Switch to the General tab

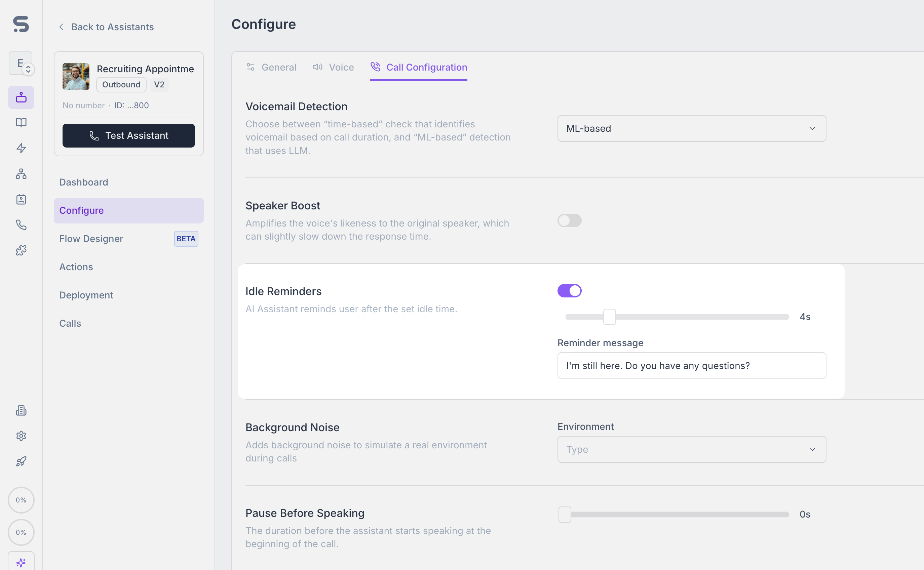(271, 67)
